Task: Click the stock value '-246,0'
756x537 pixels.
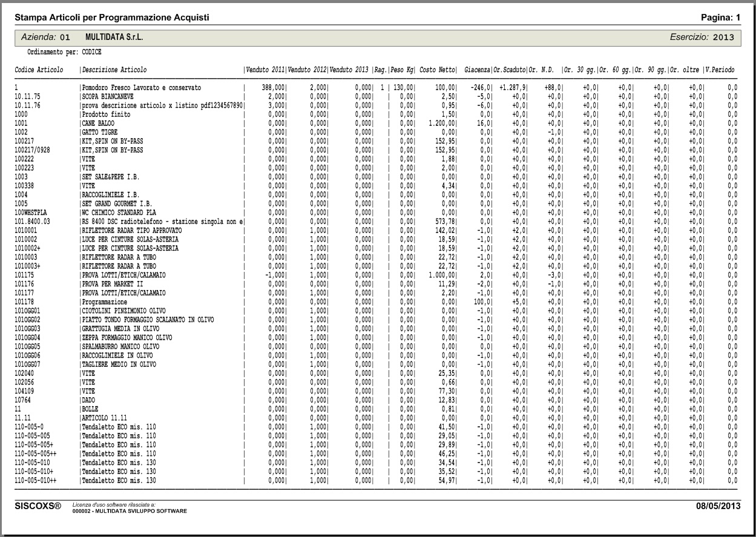Action: point(482,88)
